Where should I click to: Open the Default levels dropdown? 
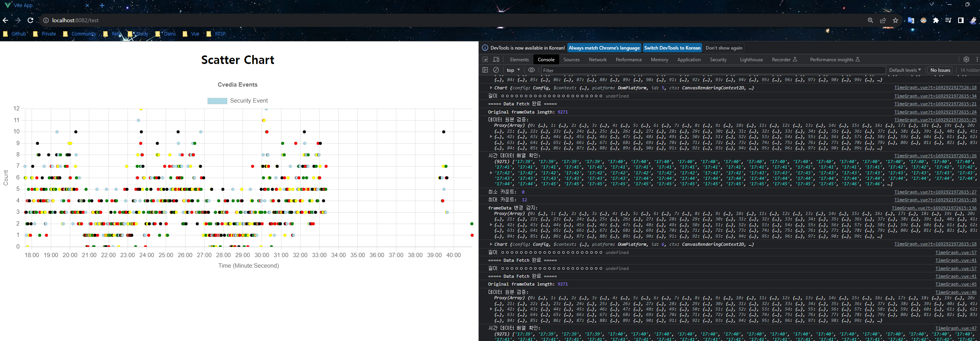905,70
